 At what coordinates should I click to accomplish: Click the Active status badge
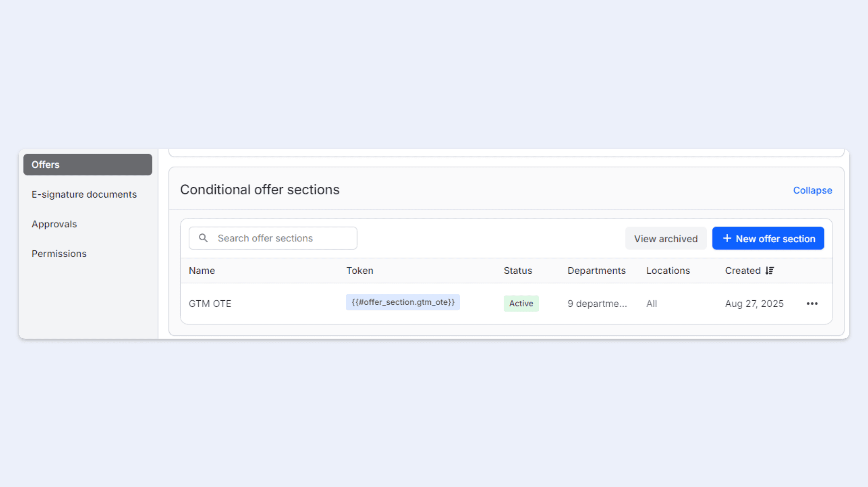click(521, 303)
